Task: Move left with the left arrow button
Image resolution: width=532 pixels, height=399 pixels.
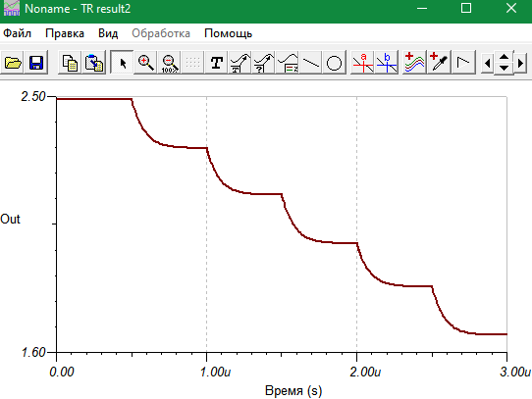Action: coord(488,63)
